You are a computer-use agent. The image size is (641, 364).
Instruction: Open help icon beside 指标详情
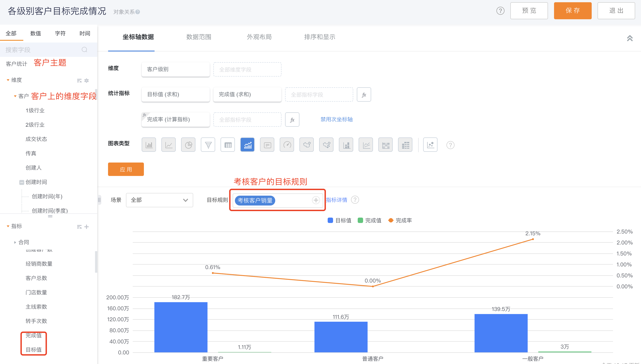coord(355,200)
